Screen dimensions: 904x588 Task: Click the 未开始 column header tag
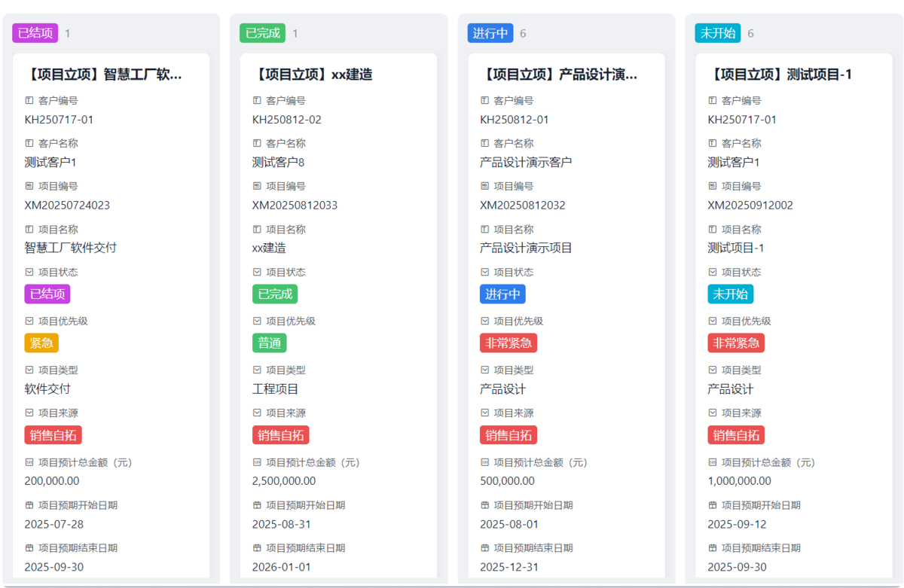click(x=718, y=33)
